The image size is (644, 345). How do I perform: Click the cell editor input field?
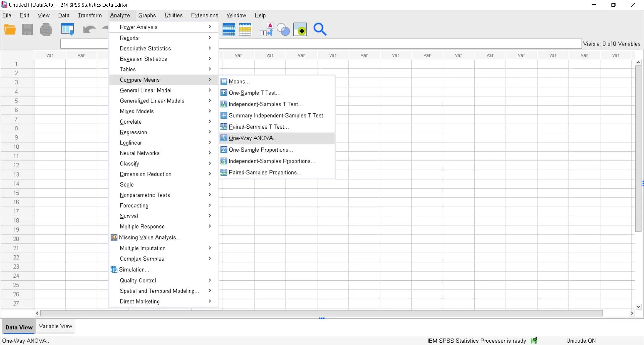(84, 44)
